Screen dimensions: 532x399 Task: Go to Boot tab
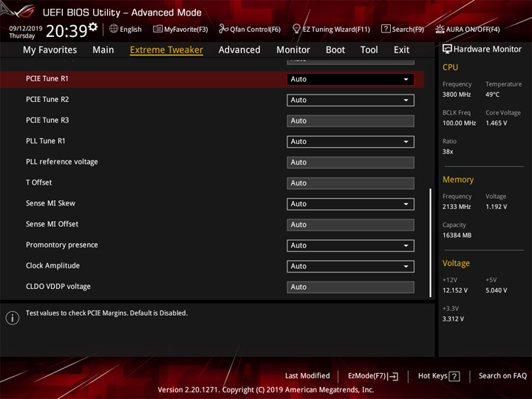point(335,50)
